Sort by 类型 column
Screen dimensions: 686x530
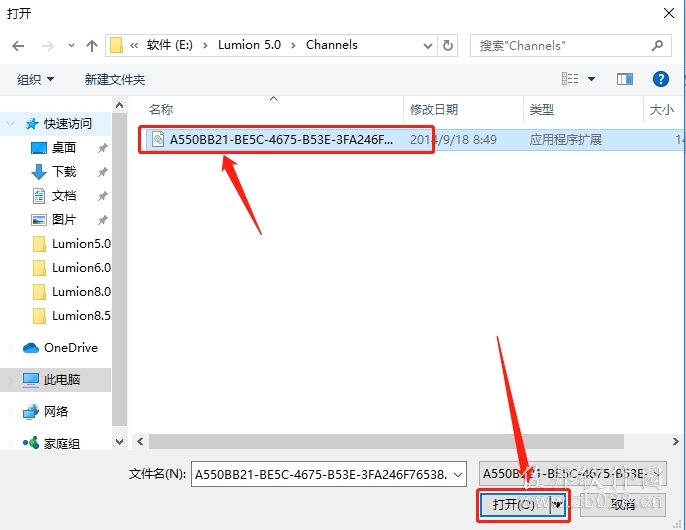click(542, 109)
